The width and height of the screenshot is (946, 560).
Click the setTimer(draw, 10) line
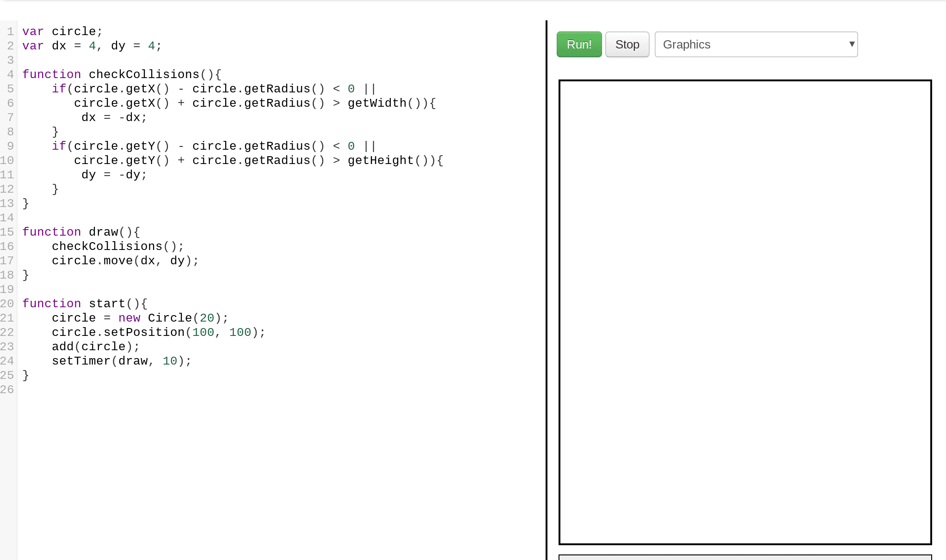121,361
